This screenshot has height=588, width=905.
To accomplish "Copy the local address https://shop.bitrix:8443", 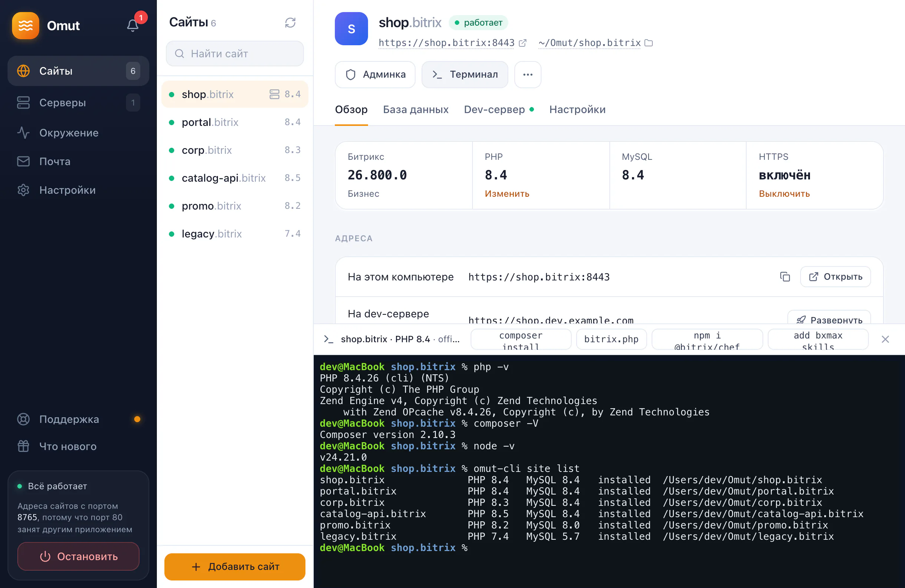I will point(785,277).
